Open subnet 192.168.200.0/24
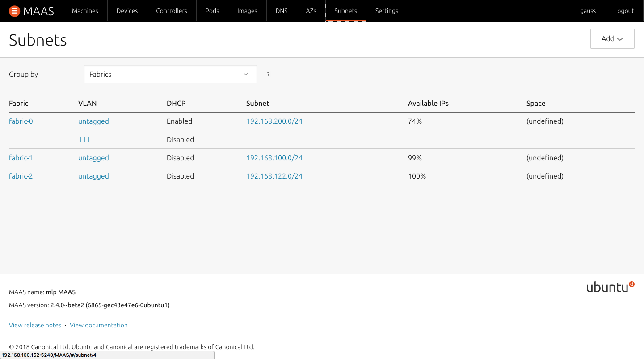 point(274,121)
